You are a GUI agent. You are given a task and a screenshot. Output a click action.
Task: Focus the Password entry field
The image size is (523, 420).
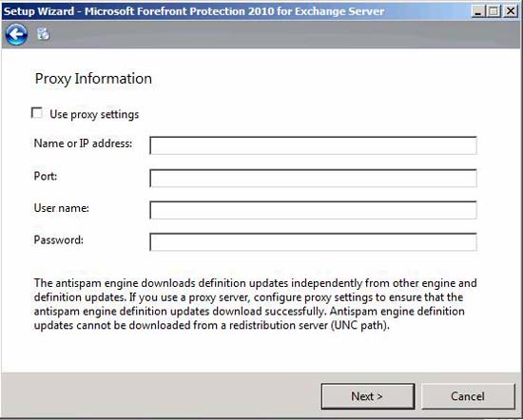[x=313, y=241]
